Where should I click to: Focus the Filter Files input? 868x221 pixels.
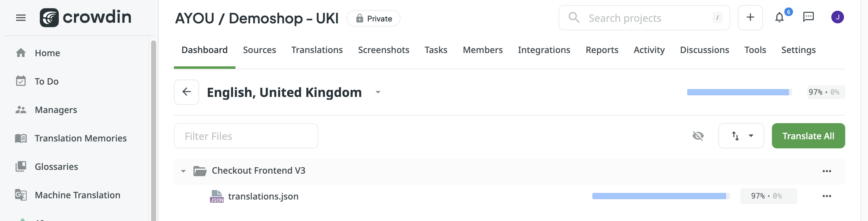246,136
